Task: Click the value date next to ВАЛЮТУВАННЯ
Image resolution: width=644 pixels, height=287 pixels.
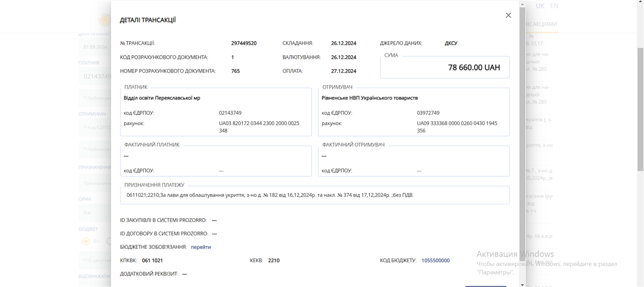Action: tap(344, 57)
